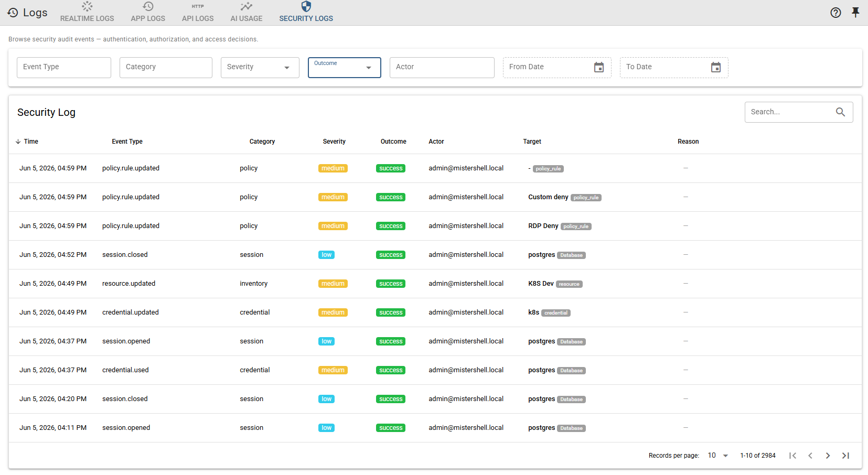This screenshot has width=868, height=475.
Task: Focus the Event Type filter field
Action: (x=64, y=68)
